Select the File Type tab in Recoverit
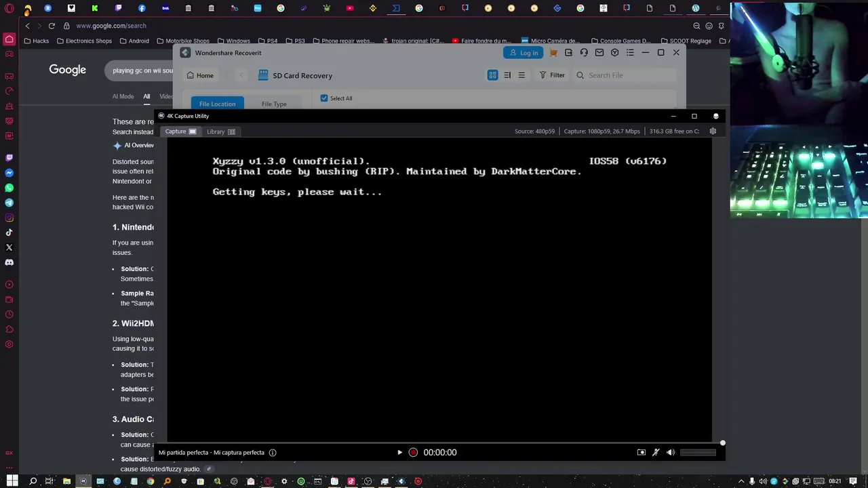 point(274,104)
